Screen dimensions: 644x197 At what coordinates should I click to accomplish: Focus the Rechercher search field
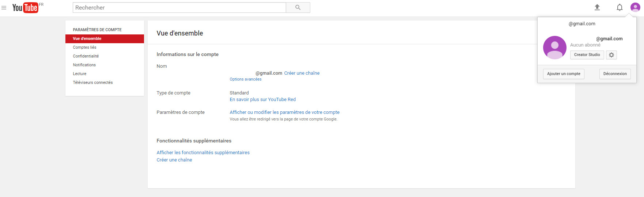pos(179,8)
